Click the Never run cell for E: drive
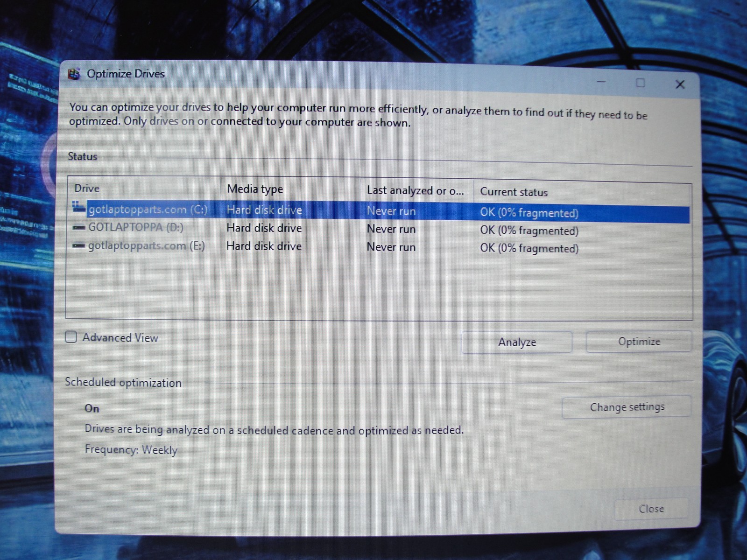Screen dimensions: 747x560 391,247
